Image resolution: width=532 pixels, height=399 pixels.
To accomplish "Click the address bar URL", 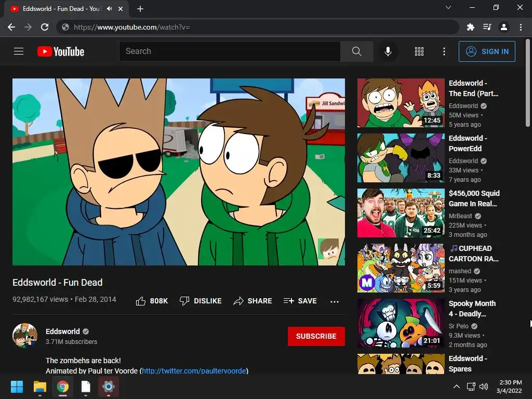I will [x=131, y=27].
